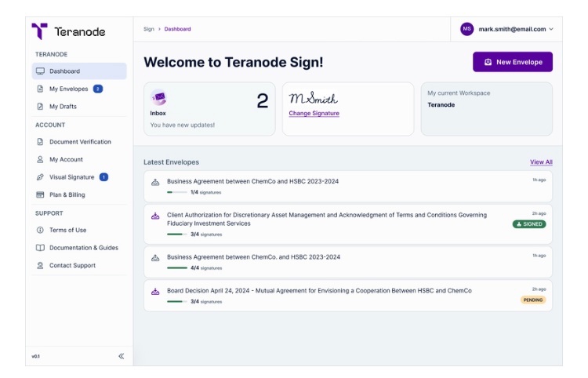Click the My Envelopes document icon
The height and width of the screenshot is (378, 588).
click(x=40, y=89)
